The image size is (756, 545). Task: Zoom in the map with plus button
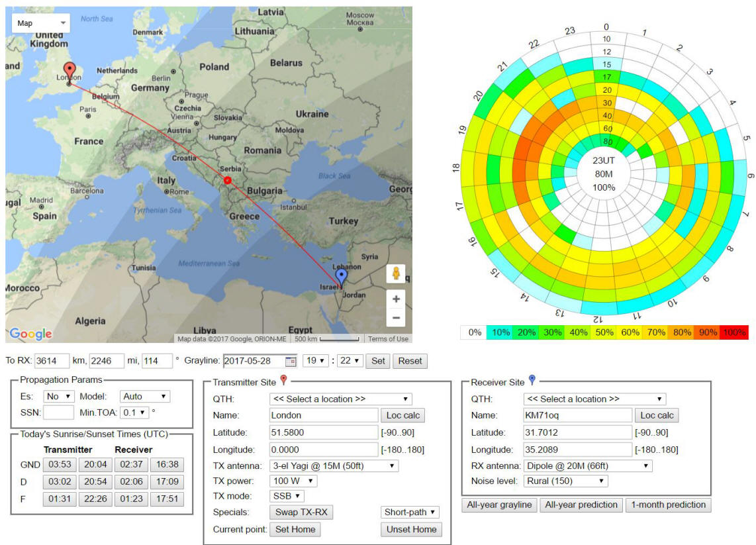point(396,299)
